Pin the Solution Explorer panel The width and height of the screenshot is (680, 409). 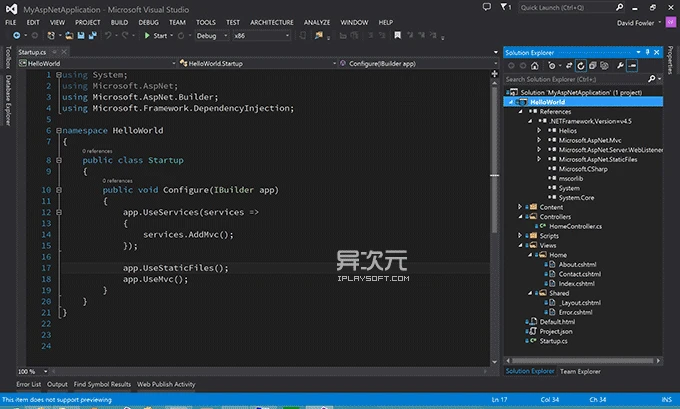pyautogui.click(x=647, y=52)
